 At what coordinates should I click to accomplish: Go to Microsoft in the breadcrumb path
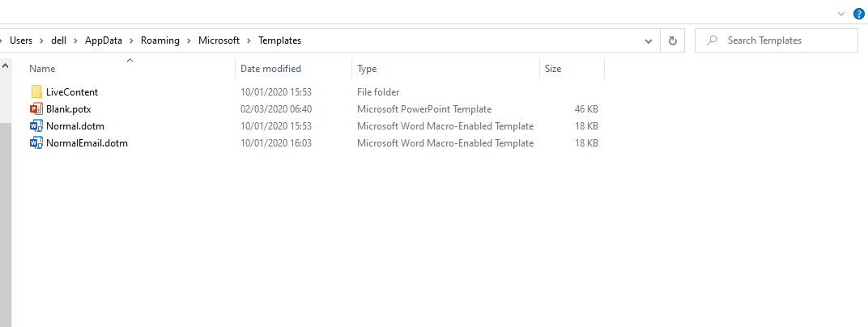(x=219, y=40)
